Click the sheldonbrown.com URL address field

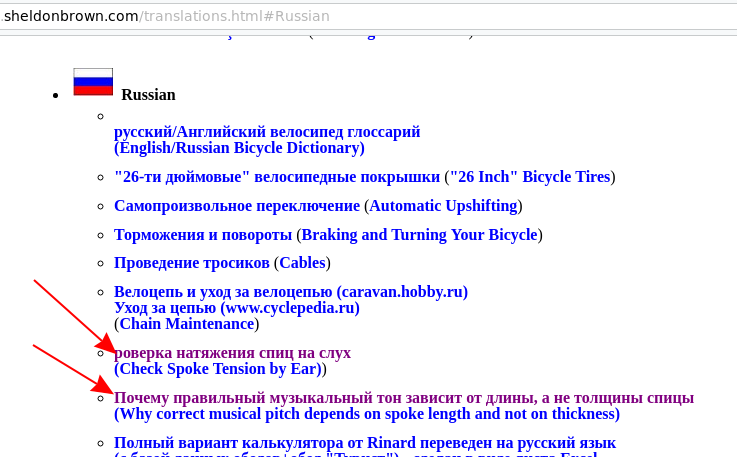click(300, 16)
